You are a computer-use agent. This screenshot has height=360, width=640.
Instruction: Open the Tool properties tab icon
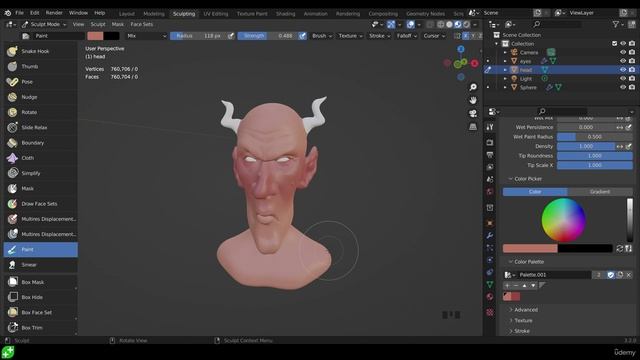pos(490,127)
